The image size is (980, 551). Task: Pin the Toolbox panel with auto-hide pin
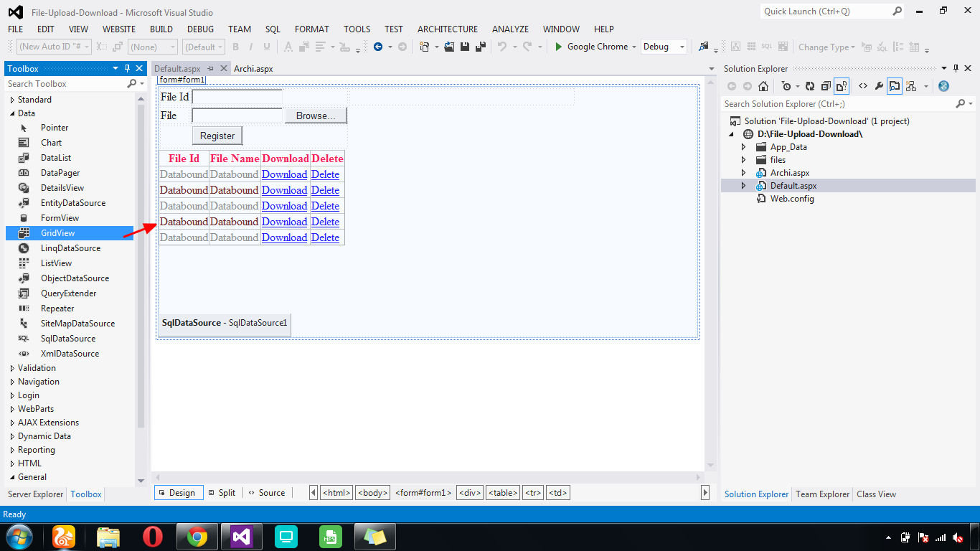coord(128,69)
